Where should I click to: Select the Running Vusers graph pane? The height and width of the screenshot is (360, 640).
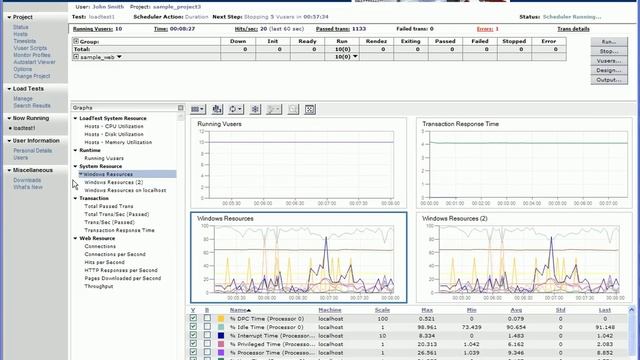pos(299,163)
